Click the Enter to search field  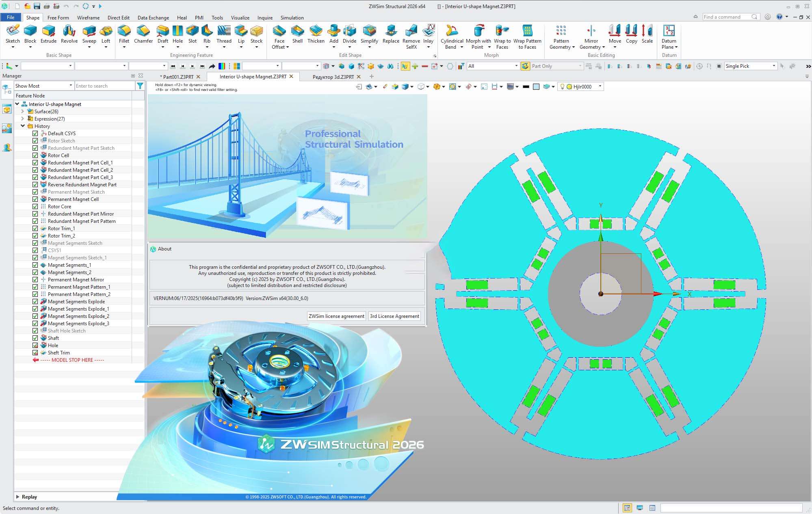[x=104, y=86]
